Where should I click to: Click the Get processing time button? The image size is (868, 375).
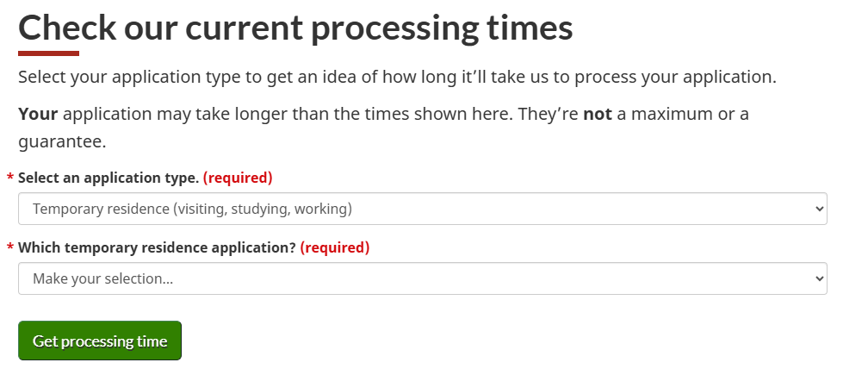pos(100,341)
